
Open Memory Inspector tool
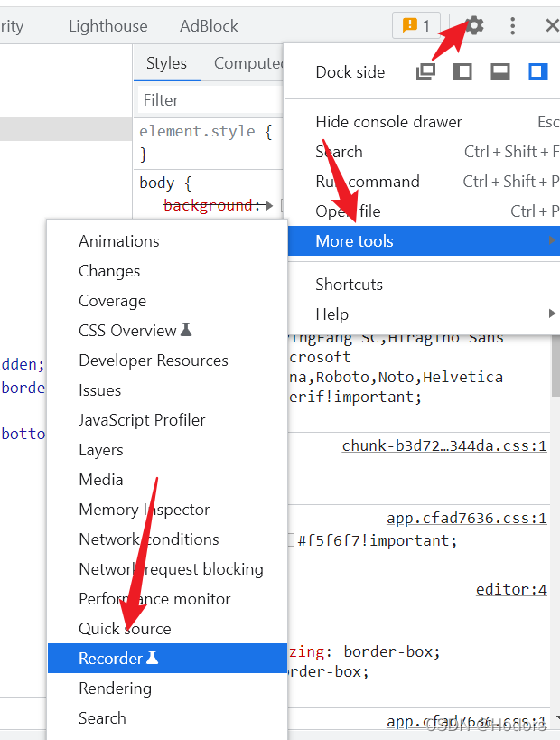(x=167, y=510)
